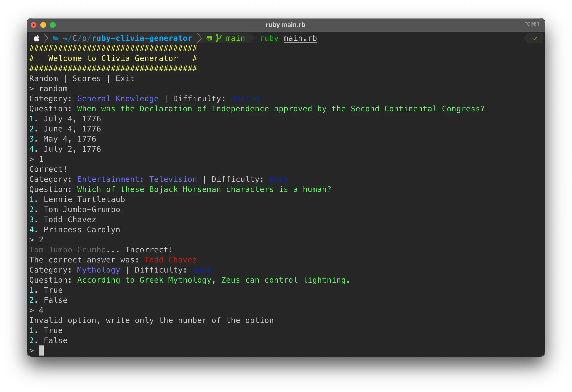Image resolution: width=572 pixels, height=392 pixels.
Task: Click the ruby-clivia-generator directory path
Action: point(142,38)
